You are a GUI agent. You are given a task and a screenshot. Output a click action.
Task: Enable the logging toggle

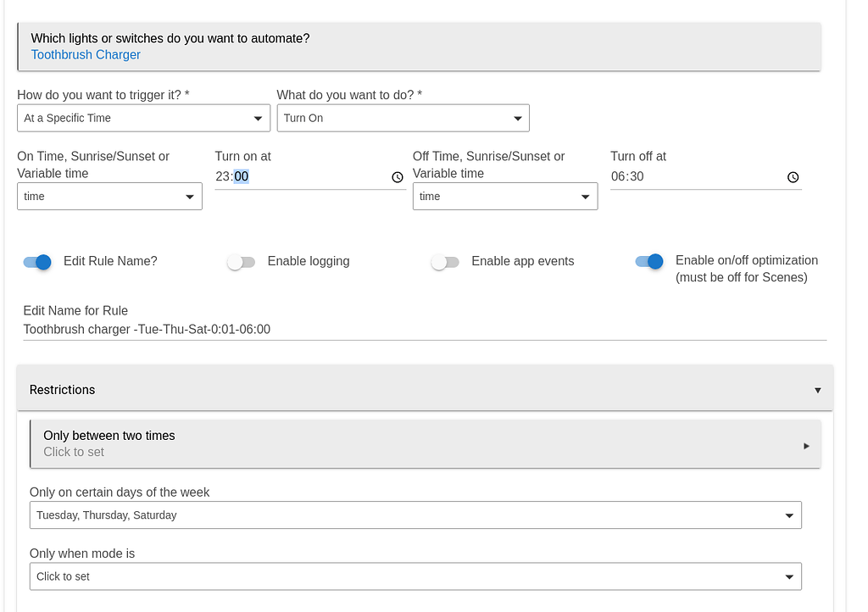(x=241, y=263)
